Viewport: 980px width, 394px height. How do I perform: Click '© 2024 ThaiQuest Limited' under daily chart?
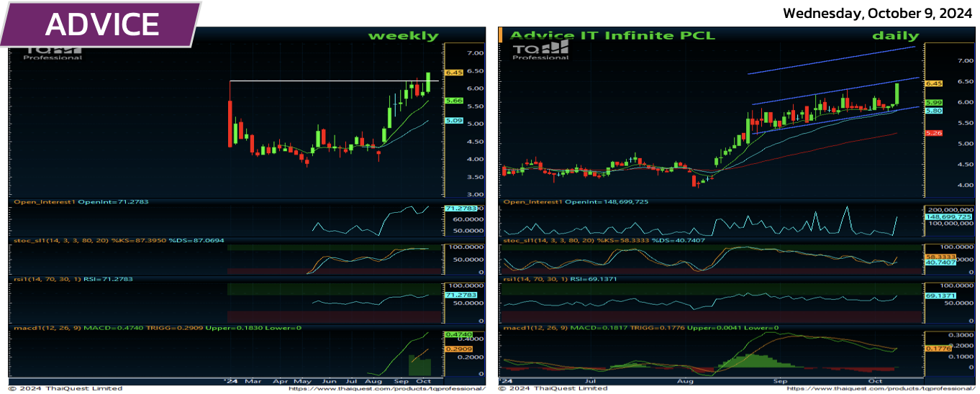(553, 388)
